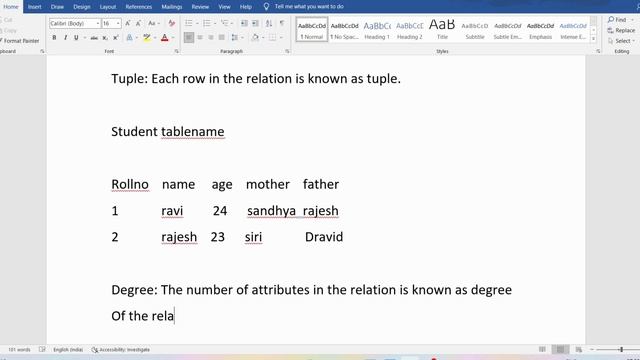The width and height of the screenshot is (640, 360).
Task: Toggle Strikethrough formatting
Action: [94, 38]
